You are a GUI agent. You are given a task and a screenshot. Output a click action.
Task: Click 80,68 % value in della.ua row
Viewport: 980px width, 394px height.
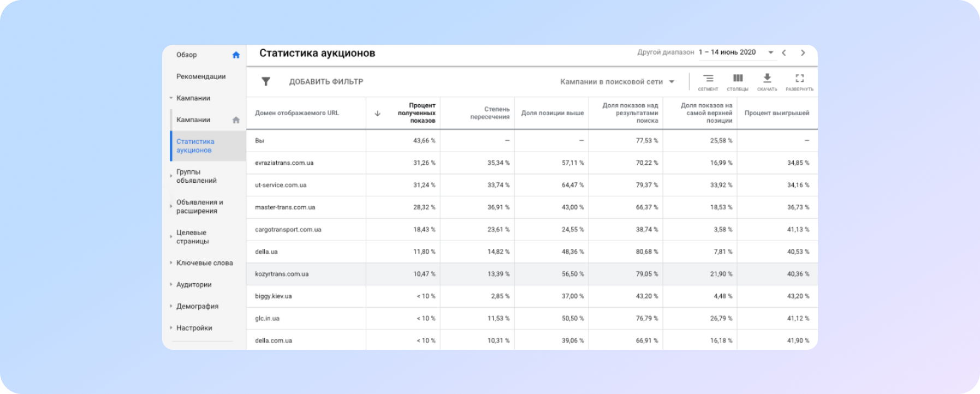647,252
